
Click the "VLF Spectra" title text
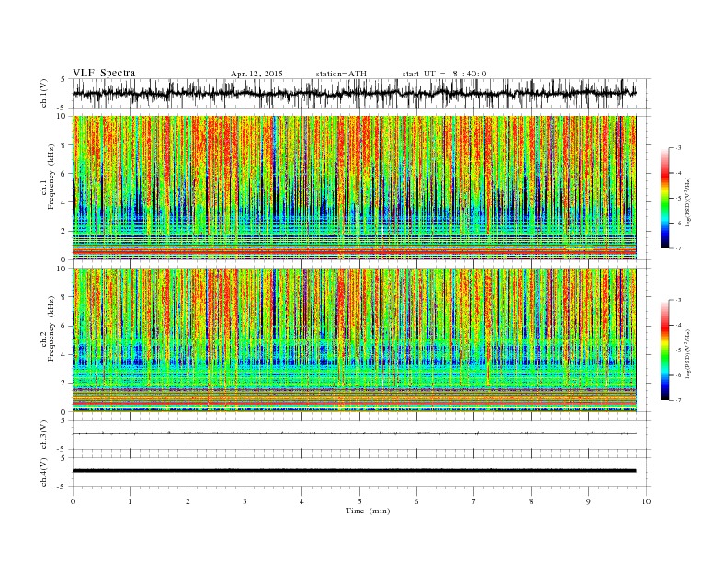(x=104, y=73)
